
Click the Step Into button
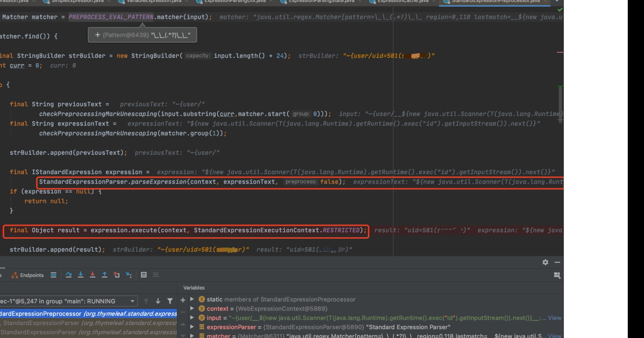pyautogui.click(x=80, y=275)
